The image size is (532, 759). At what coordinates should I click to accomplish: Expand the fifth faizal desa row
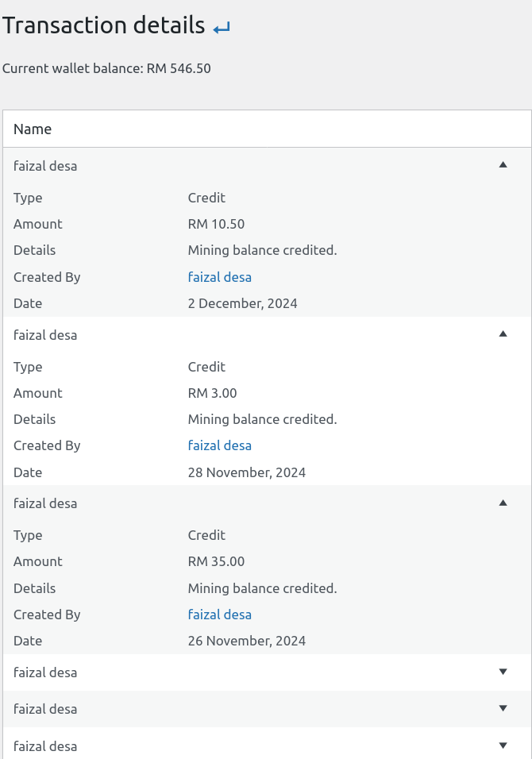point(502,708)
